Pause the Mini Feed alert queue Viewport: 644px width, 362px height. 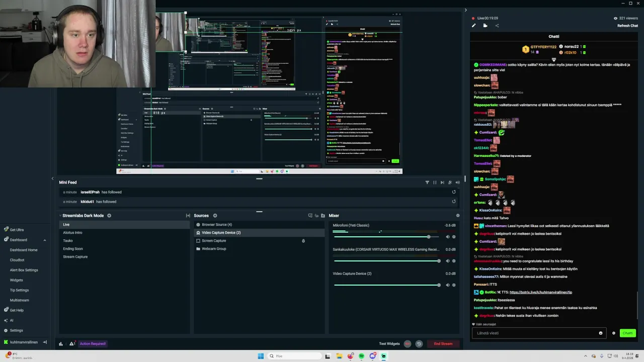pyautogui.click(x=435, y=183)
